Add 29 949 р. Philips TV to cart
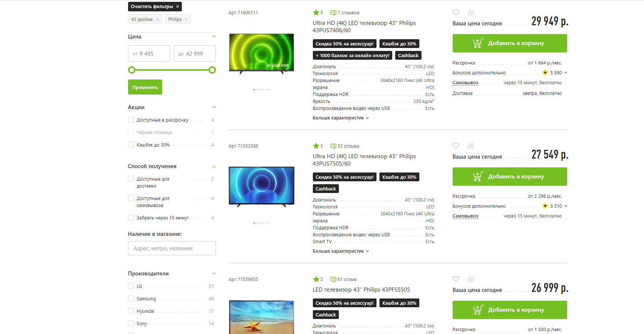 pyautogui.click(x=510, y=43)
